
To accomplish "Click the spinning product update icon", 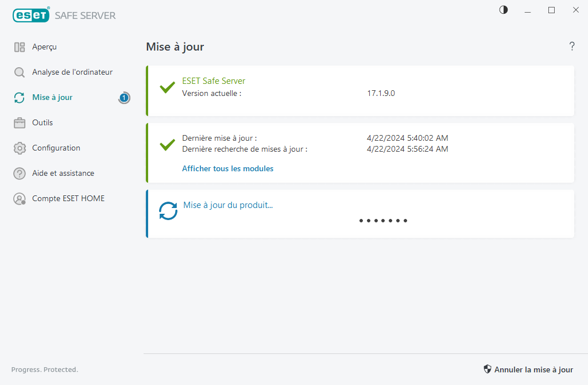I will click(x=168, y=211).
